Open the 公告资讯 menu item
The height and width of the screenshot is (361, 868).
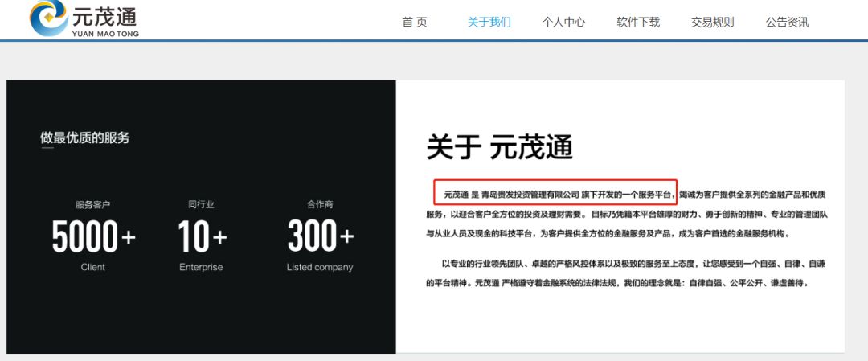tap(787, 23)
